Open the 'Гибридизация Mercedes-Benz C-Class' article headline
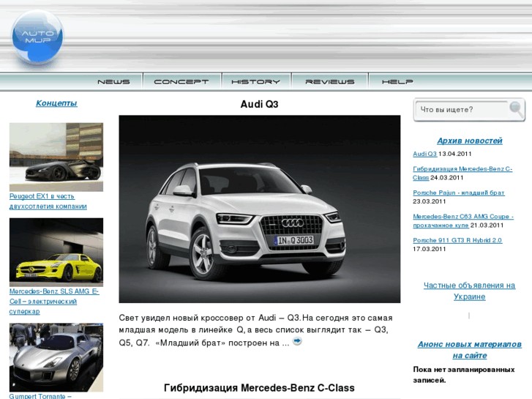The width and height of the screenshot is (532, 399). point(259,388)
